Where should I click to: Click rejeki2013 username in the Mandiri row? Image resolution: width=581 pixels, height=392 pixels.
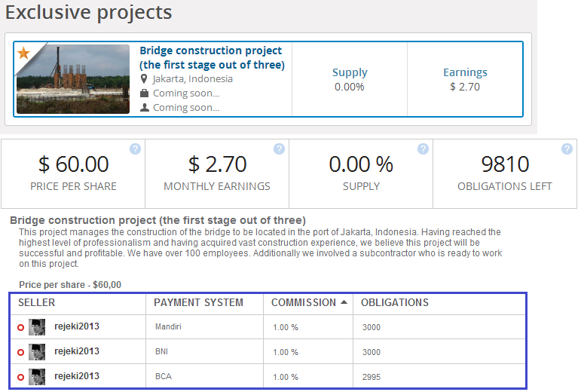(77, 326)
